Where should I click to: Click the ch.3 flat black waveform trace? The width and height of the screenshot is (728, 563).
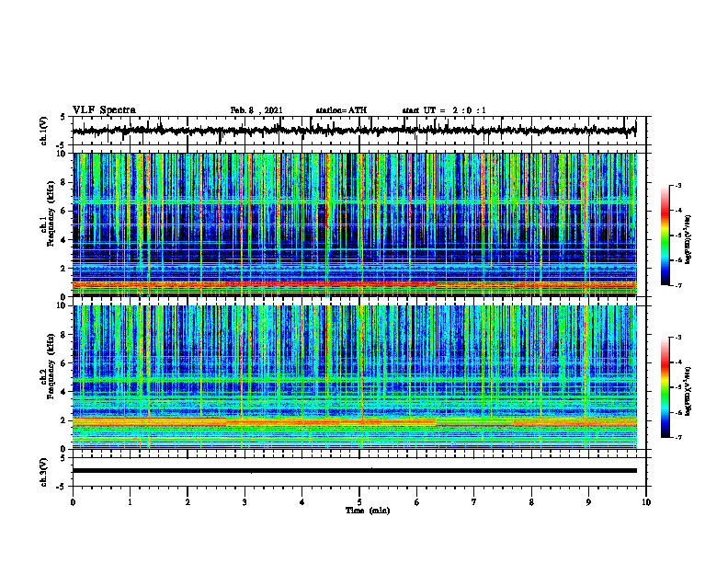354,471
